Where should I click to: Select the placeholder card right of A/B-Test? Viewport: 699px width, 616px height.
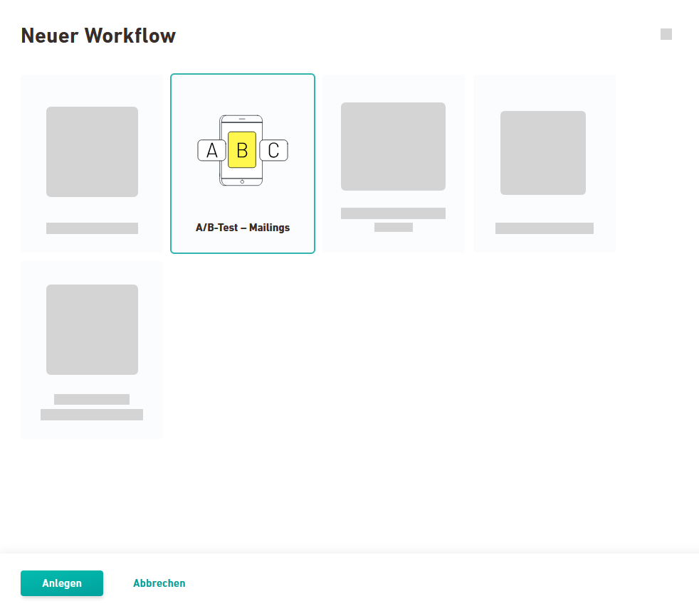coord(393,164)
